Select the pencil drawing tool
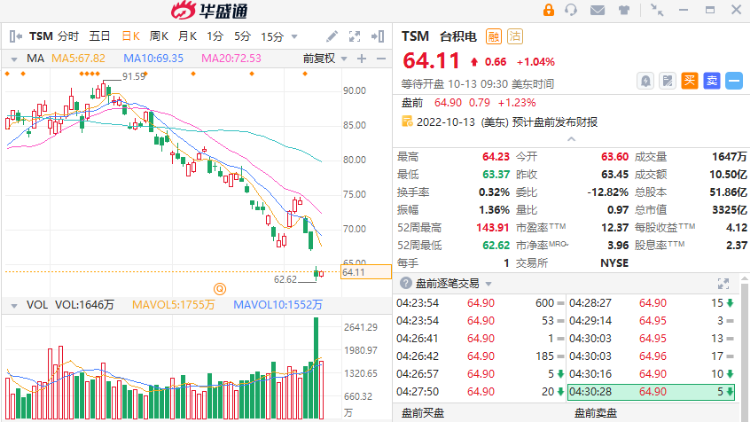The image size is (750, 422). pyautogui.click(x=332, y=36)
